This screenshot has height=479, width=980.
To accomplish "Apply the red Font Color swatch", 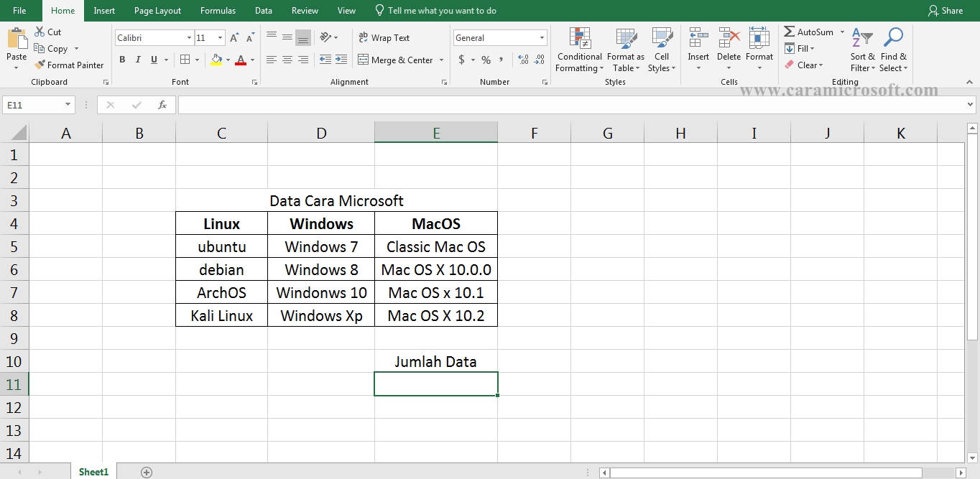I will [241, 60].
